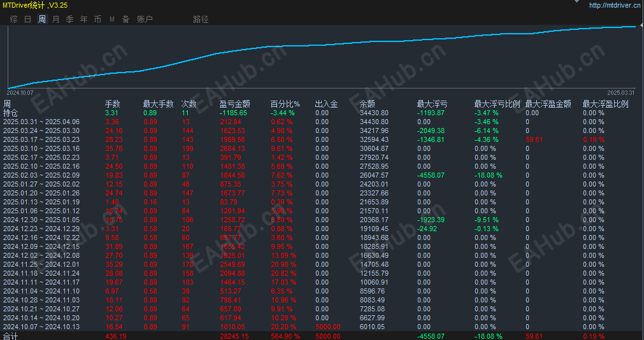Click the 2025.03.31 end date on chart
This screenshot has height=340, width=644.
pos(621,93)
